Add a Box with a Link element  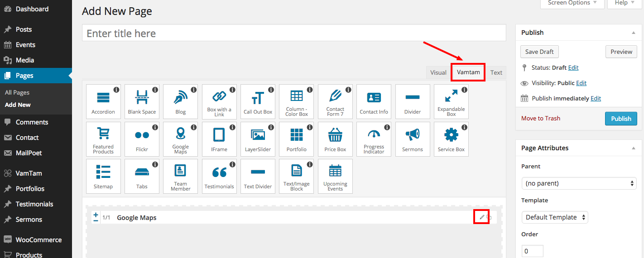[x=219, y=101]
